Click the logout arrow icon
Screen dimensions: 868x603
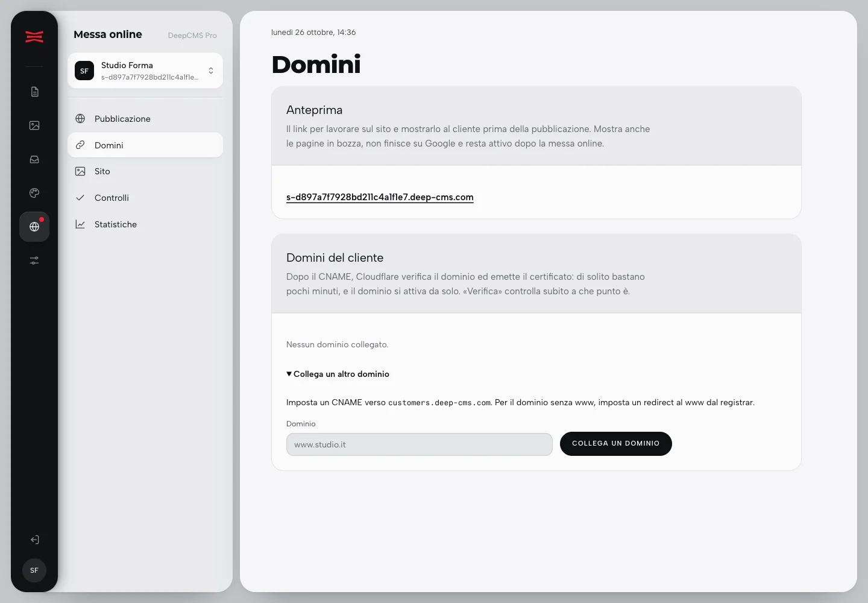coord(34,540)
